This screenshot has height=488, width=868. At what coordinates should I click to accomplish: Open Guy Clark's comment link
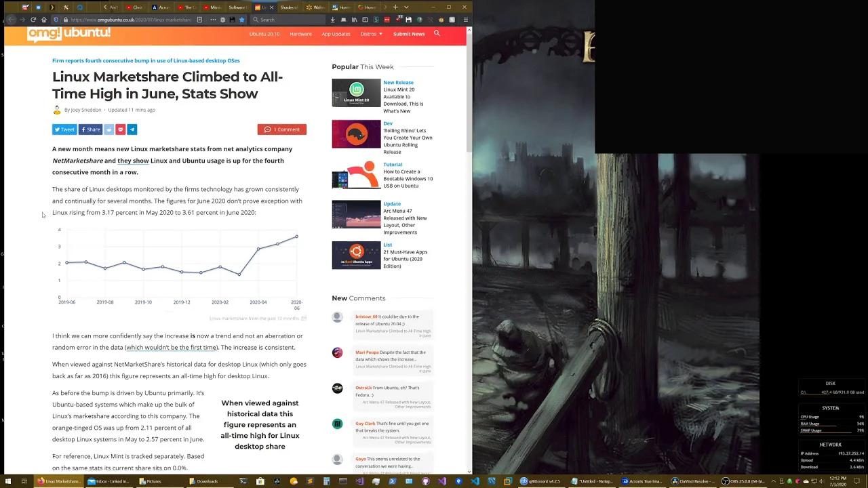pos(365,424)
